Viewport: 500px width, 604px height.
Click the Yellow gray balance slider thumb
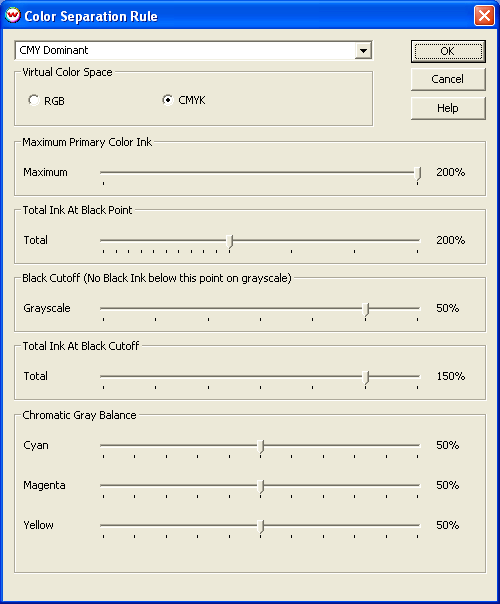click(261, 527)
